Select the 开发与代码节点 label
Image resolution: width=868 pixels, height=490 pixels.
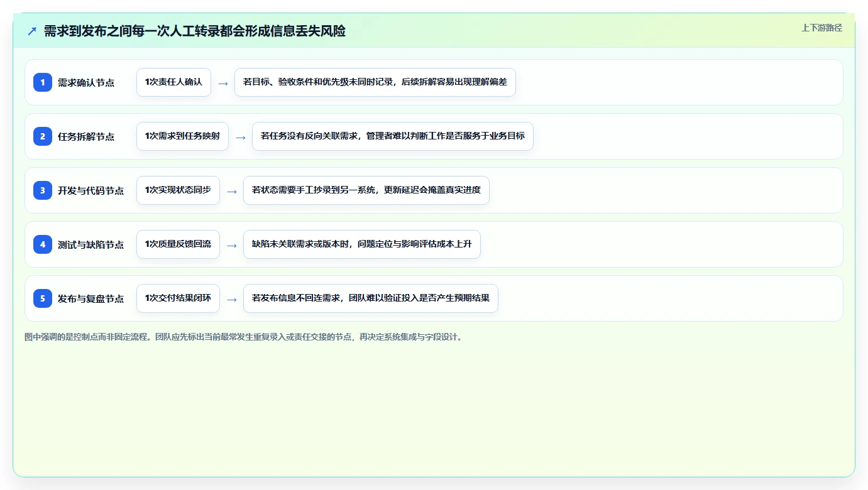point(91,190)
